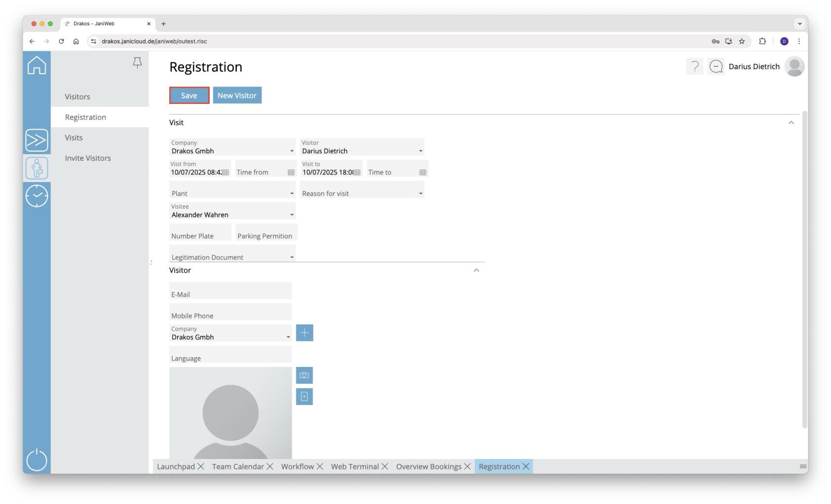Pin the navigation panel with pushpin icon
The height and width of the screenshot is (504, 831).
point(138,62)
